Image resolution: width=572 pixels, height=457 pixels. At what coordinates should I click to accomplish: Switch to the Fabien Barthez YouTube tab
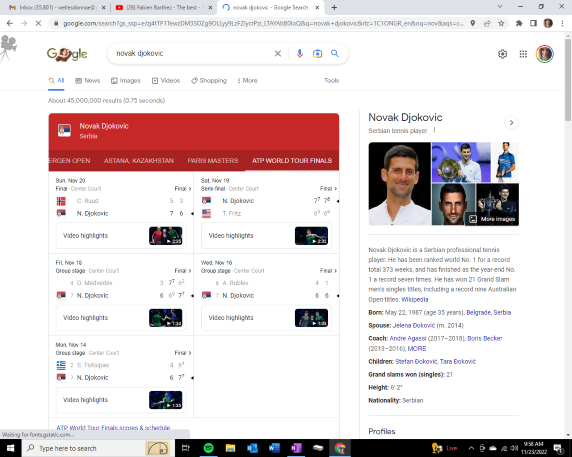pos(163,7)
